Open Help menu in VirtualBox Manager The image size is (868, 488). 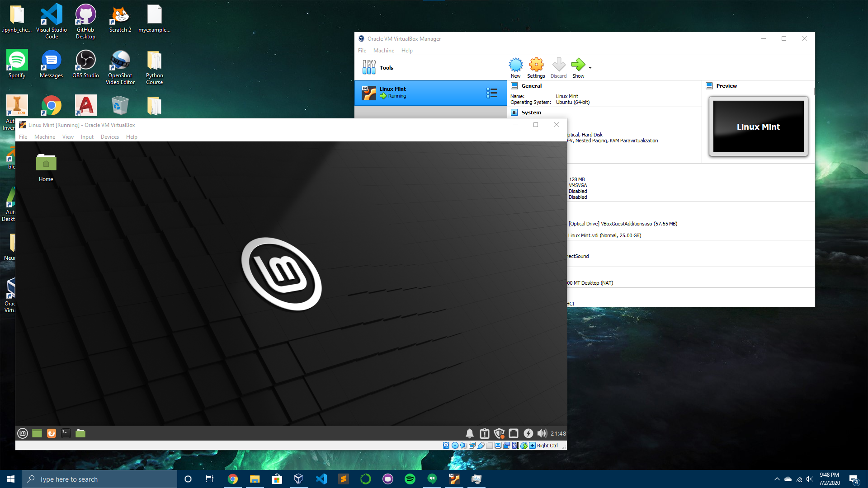coord(407,51)
